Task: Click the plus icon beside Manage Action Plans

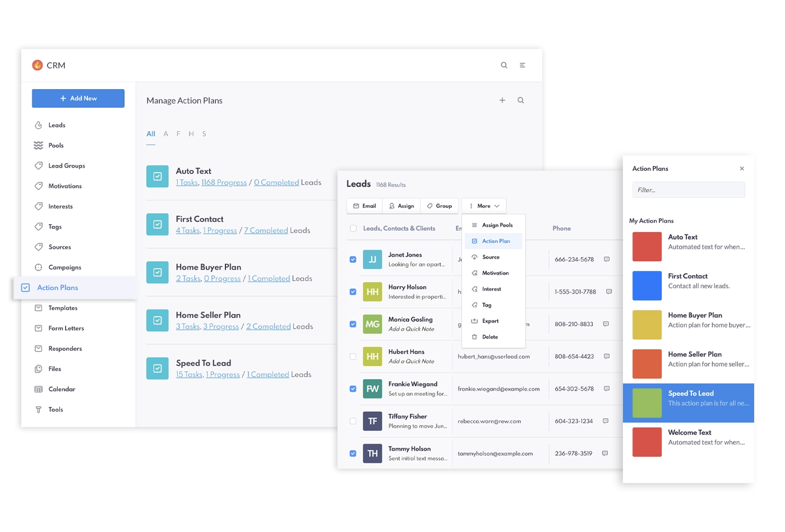Action: (x=502, y=100)
